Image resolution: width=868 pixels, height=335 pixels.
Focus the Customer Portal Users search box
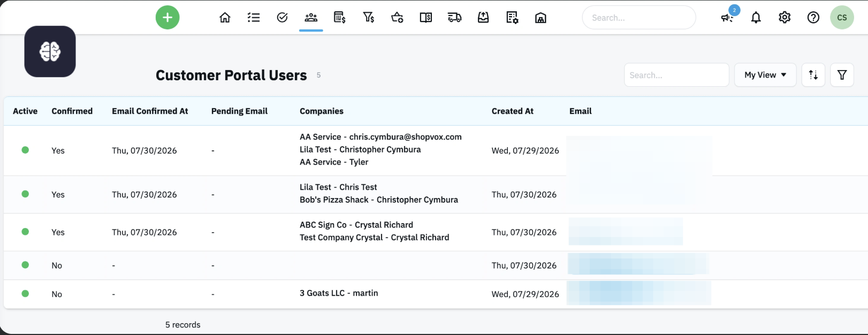pyautogui.click(x=676, y=75)
